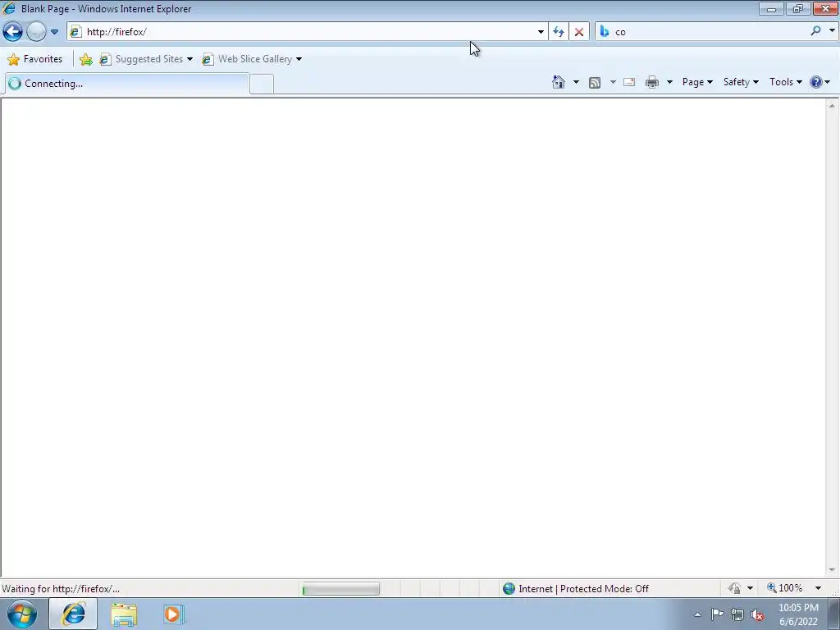Click 'Internet | Protected Mode: Off' status text
Viewport: 840px width, 630px height.
(583, 589)
